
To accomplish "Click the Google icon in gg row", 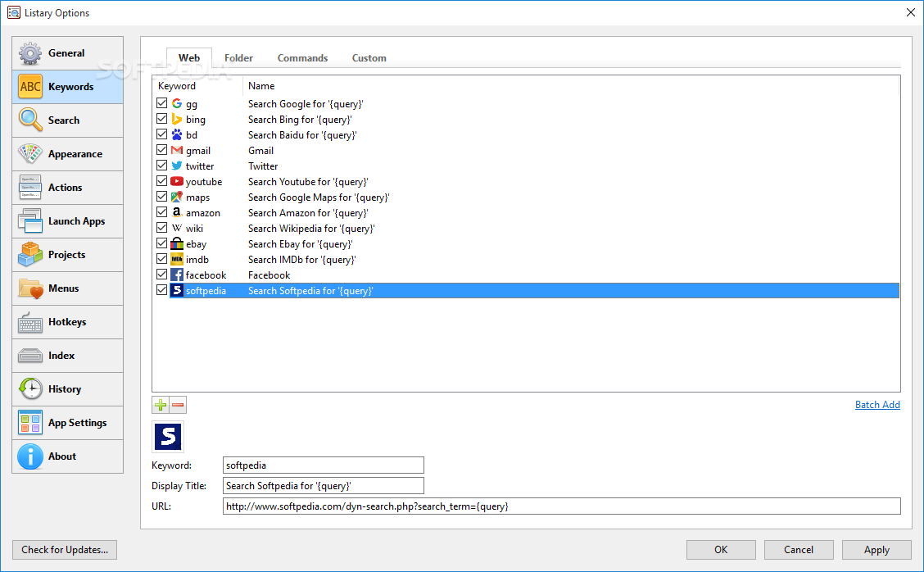I will (x=177, y=104).
